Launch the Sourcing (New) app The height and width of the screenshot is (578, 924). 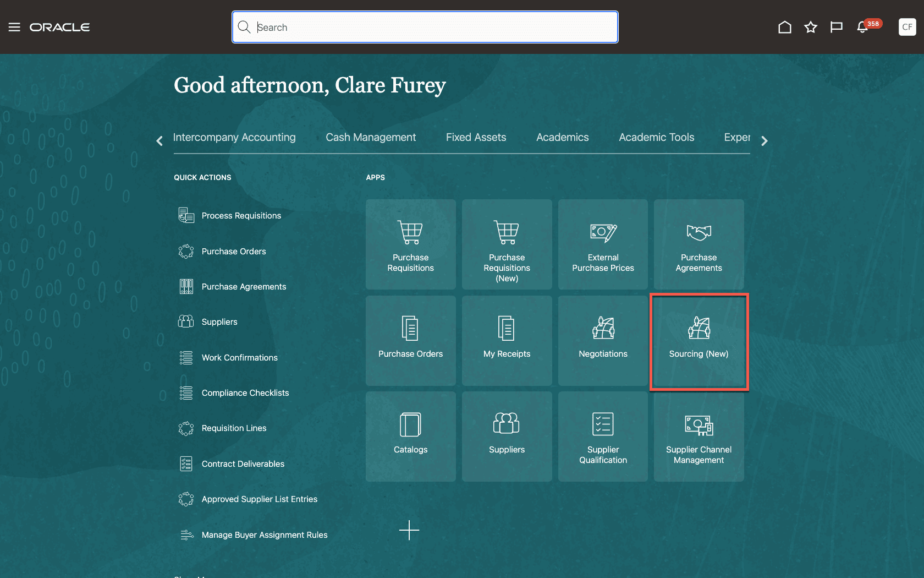tap(698, 340)
